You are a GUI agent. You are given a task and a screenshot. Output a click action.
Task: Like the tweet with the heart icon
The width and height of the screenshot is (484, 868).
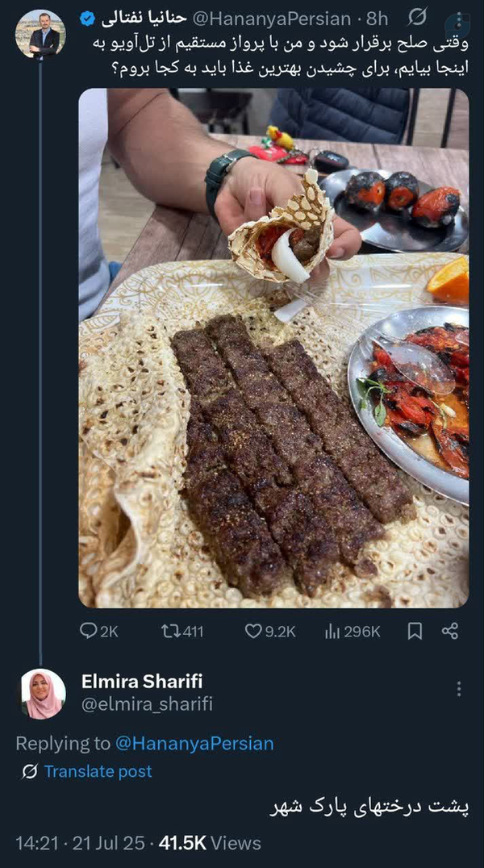click(253, 631)
